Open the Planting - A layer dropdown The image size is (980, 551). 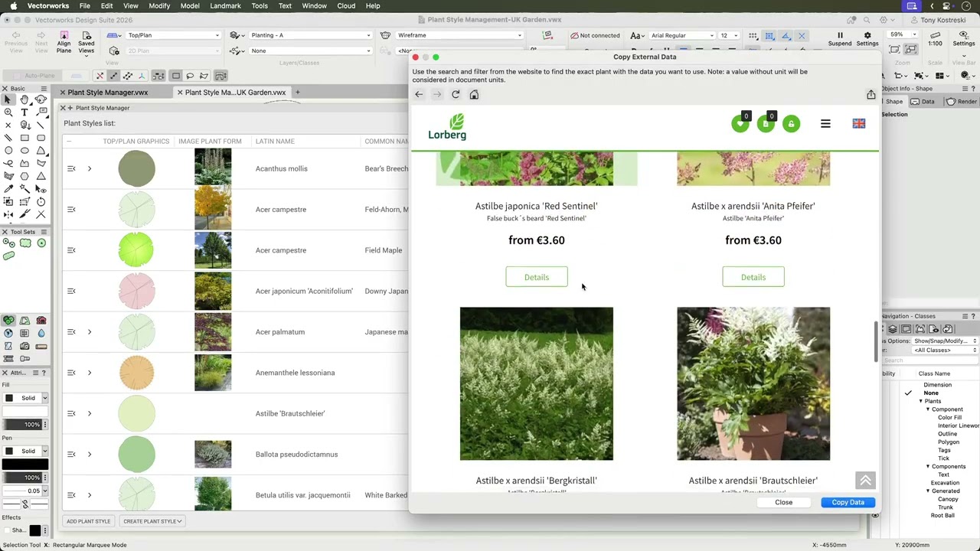310,35
